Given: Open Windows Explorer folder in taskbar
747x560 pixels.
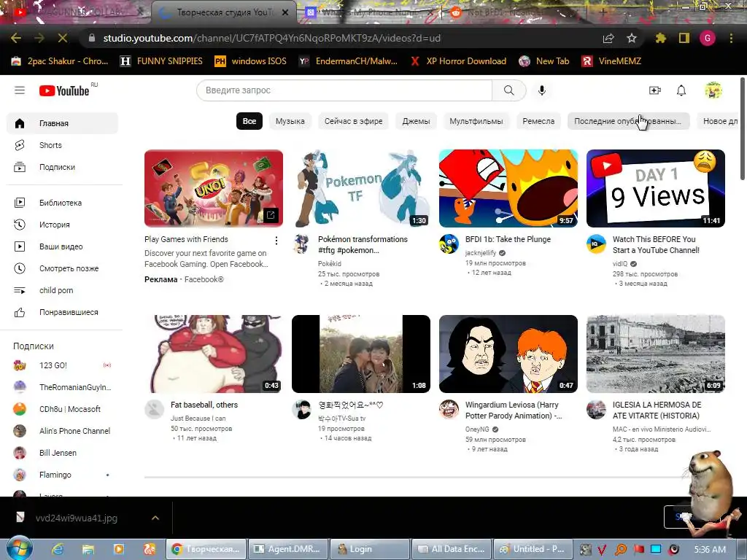Looking at the screenshot, I should [x=88, y=549].
